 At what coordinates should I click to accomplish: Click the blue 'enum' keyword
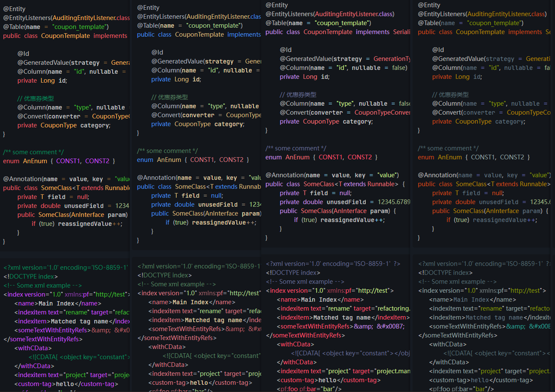pos(145,160)
